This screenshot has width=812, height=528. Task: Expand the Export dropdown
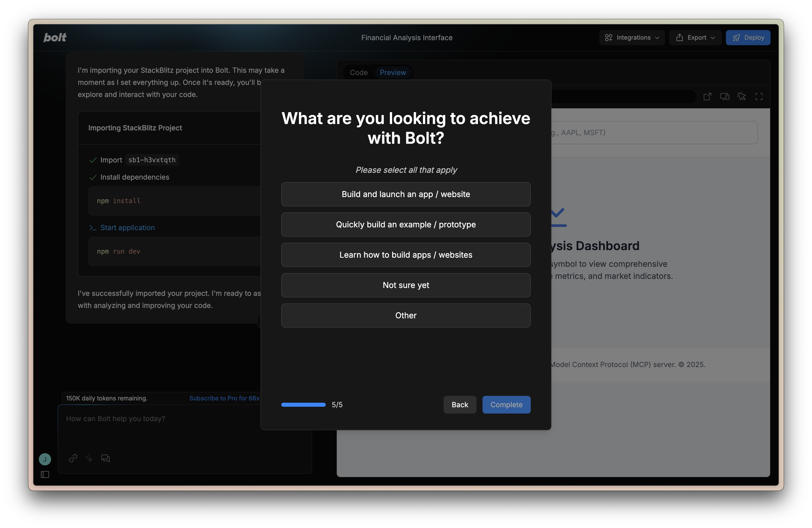(695, 38)
